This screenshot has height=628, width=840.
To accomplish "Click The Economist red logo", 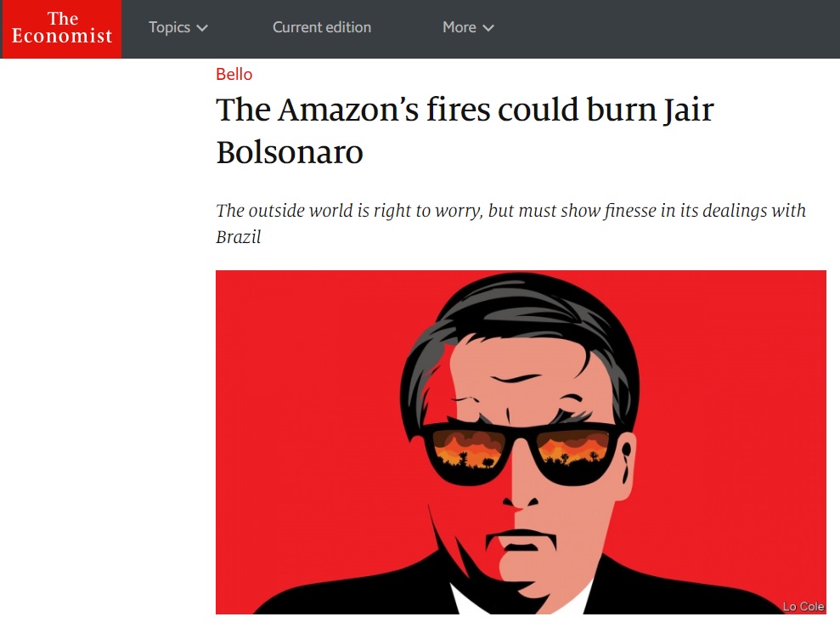I will [x=62, y=28].
